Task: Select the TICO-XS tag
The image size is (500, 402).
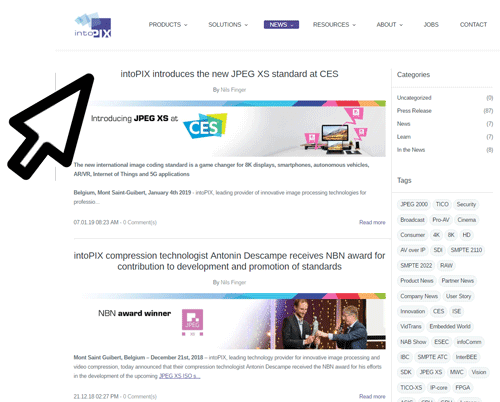Action: (x=411, y=388)
